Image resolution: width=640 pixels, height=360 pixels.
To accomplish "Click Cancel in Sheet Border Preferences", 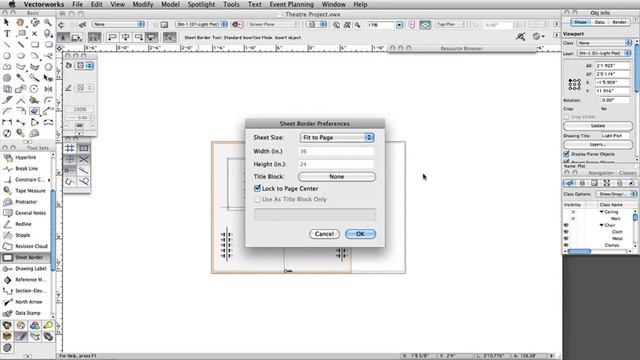I will pyautogui.click(x=324, y=234).
